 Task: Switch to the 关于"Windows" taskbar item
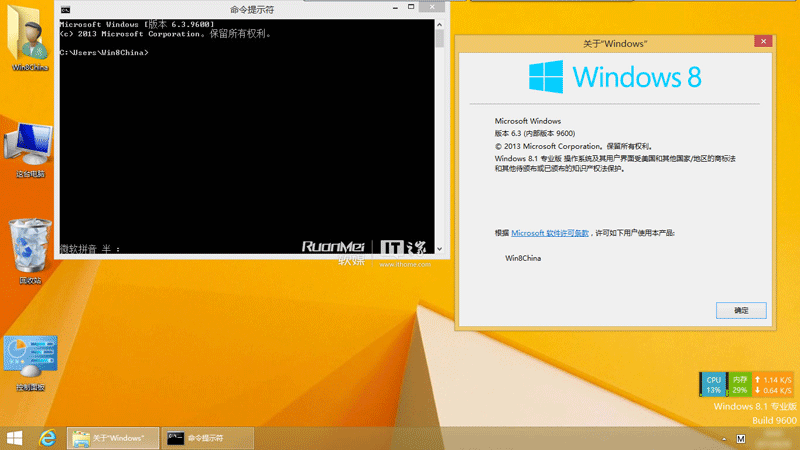coord(110,438)
